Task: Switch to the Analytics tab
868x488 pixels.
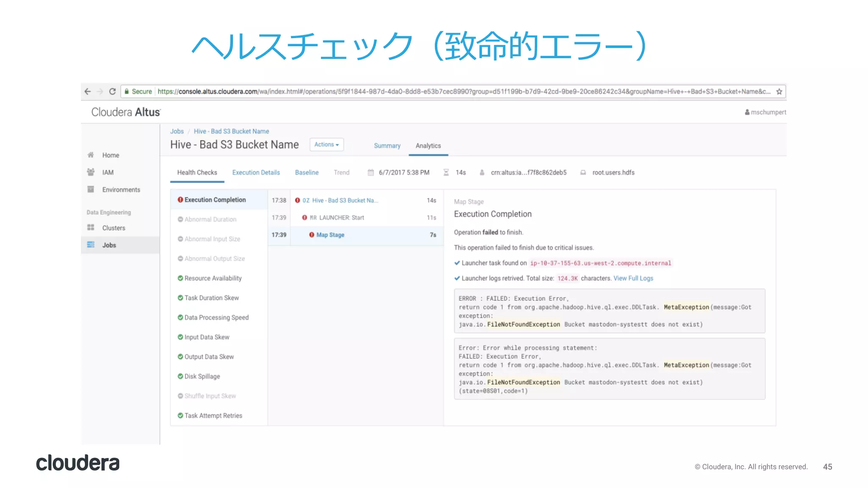Action: pyautogui.click(x=428, y=146)
